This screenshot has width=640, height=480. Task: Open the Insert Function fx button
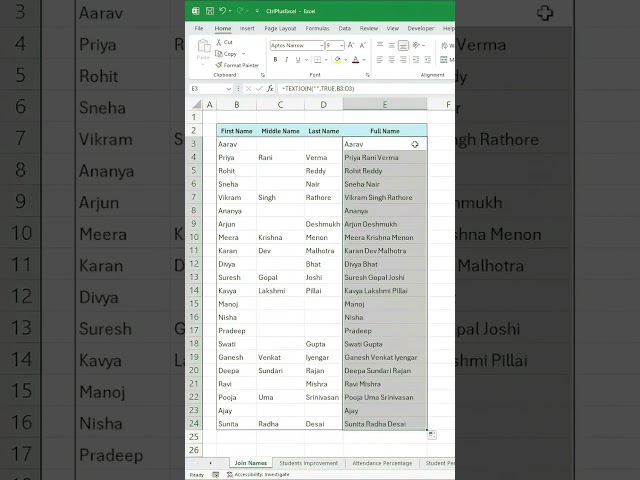[270, 89]
